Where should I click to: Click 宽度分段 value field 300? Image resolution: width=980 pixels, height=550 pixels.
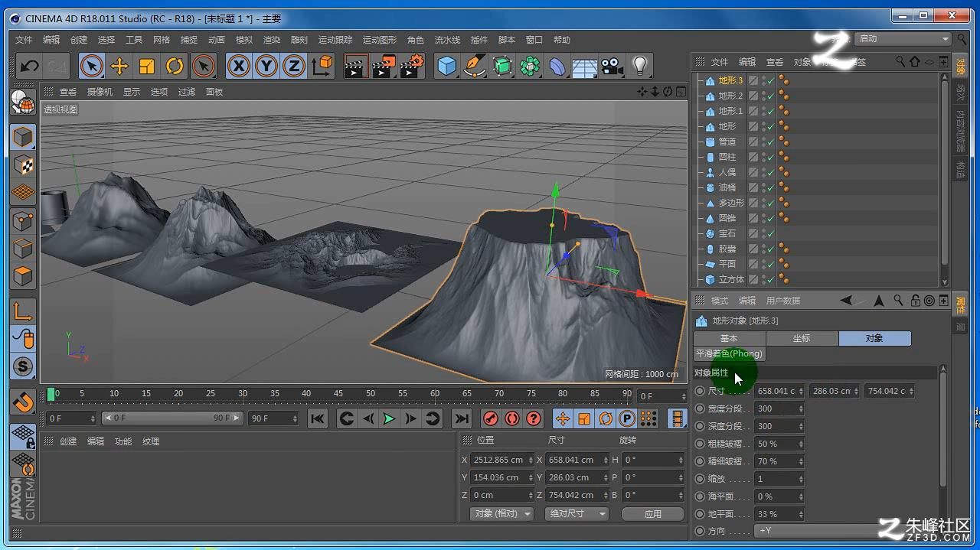(779, 408)
